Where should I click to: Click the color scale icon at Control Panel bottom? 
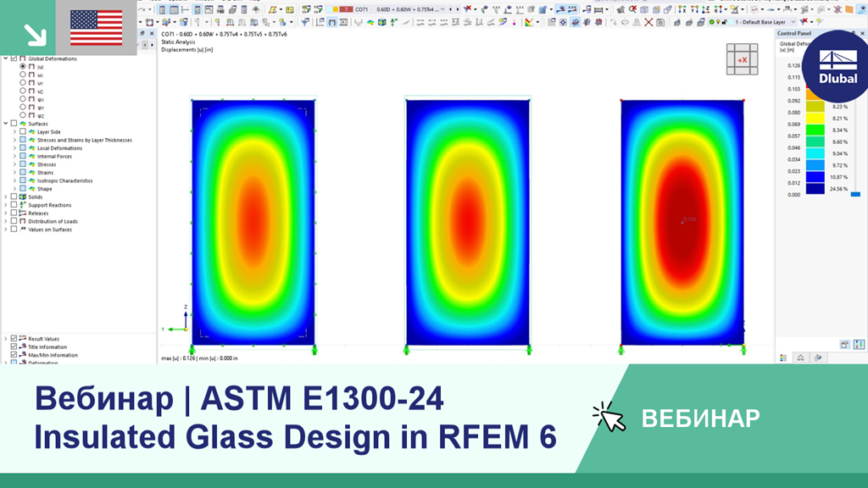(783, 358)
